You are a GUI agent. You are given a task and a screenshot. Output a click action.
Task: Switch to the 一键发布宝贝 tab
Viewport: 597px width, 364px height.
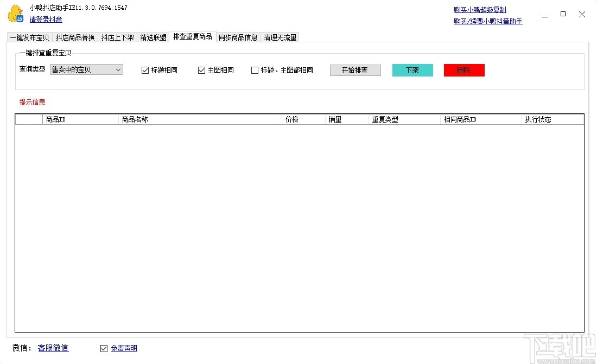[x=30, y=37]
